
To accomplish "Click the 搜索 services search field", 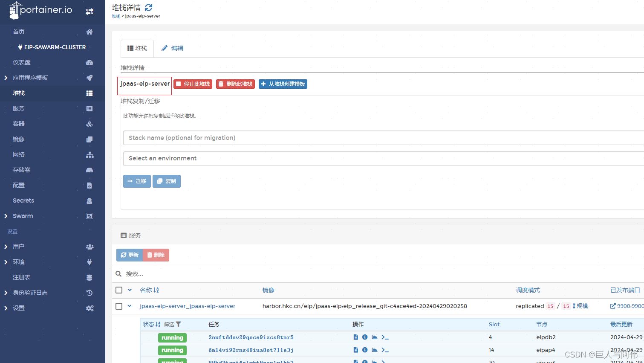I will 384,274.
